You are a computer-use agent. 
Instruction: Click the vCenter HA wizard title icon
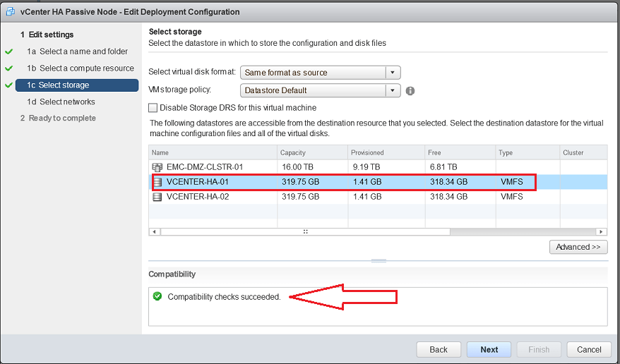click(x=10, y=12)
